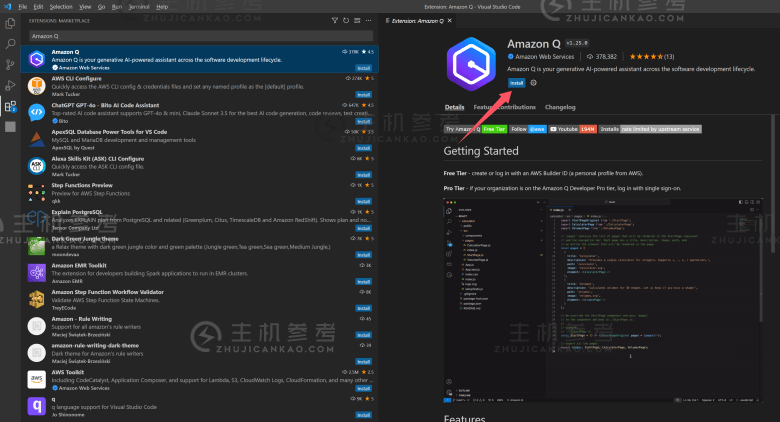
Task: Install the ChatGPT GPT-4o Bito extension
Action: pos(364,121)
